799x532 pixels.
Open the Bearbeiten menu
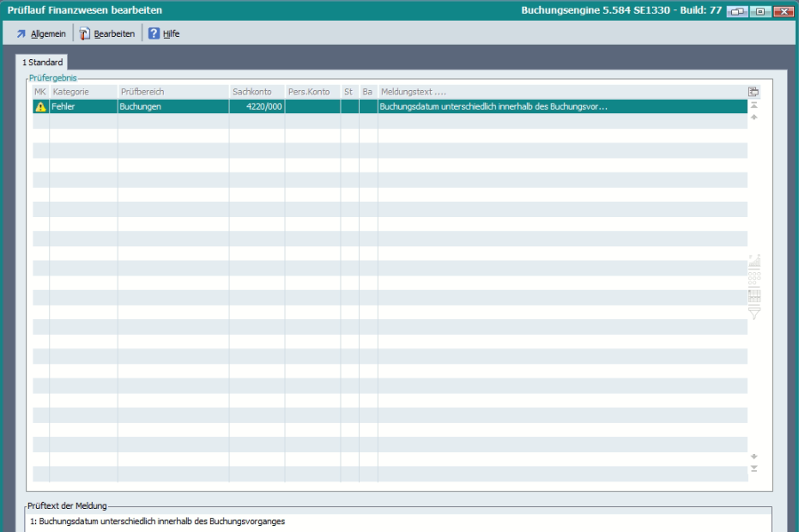click(x=107, y=33)
